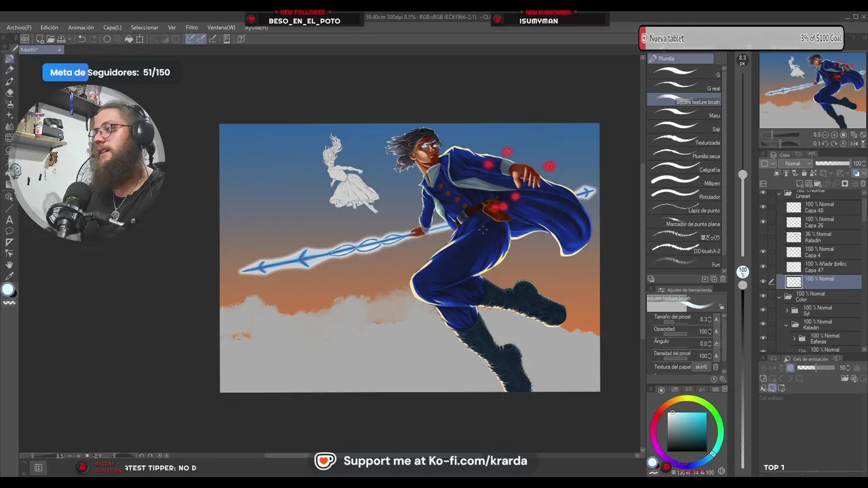This screenshot has width=868, height=488.
Task: Click the sub tool detail wrench icon
Action: pyautogui.click(x=723, y=379)
